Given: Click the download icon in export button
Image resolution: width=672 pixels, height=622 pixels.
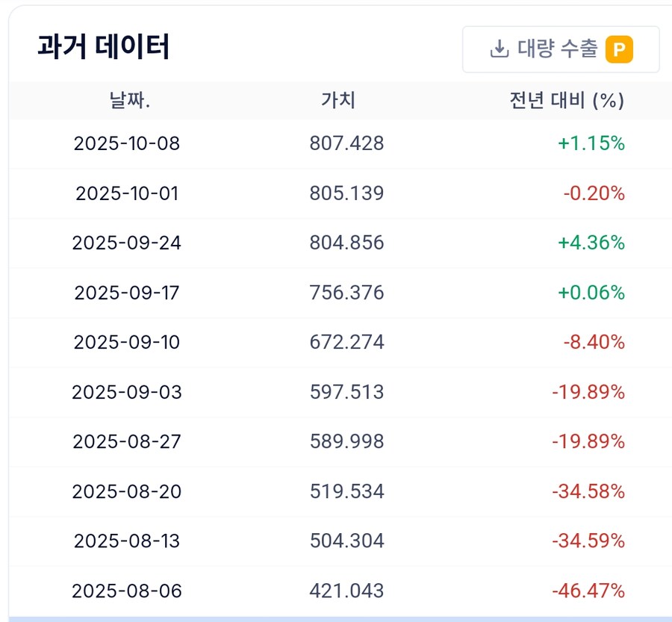Looking at the screenshot, I should tap(498, 49).
